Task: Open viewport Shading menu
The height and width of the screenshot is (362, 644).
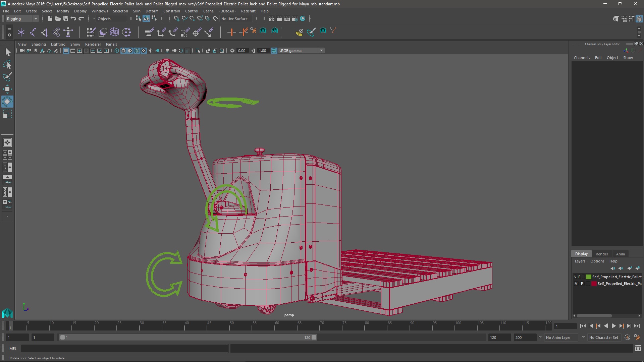Action: [x=39, y=44]
